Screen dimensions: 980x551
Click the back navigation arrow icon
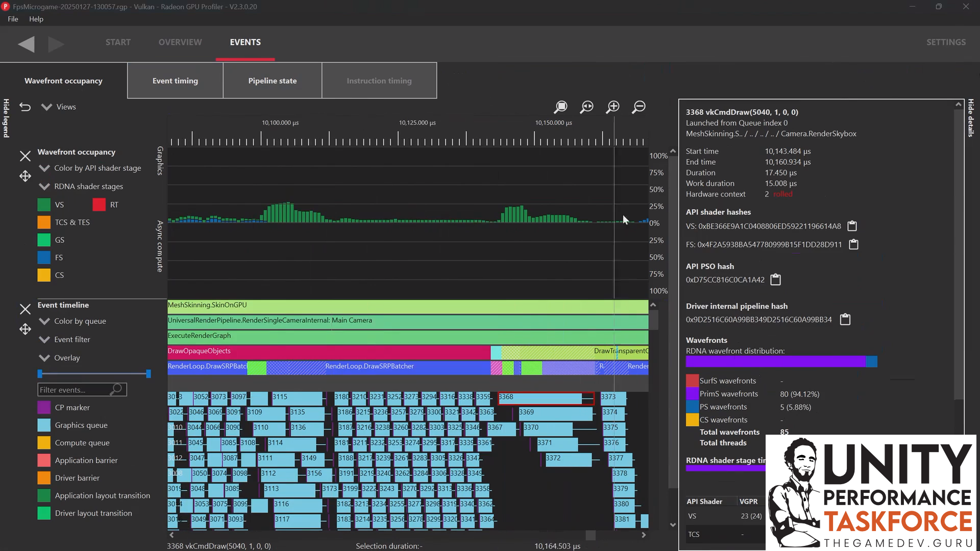point(26,44)
